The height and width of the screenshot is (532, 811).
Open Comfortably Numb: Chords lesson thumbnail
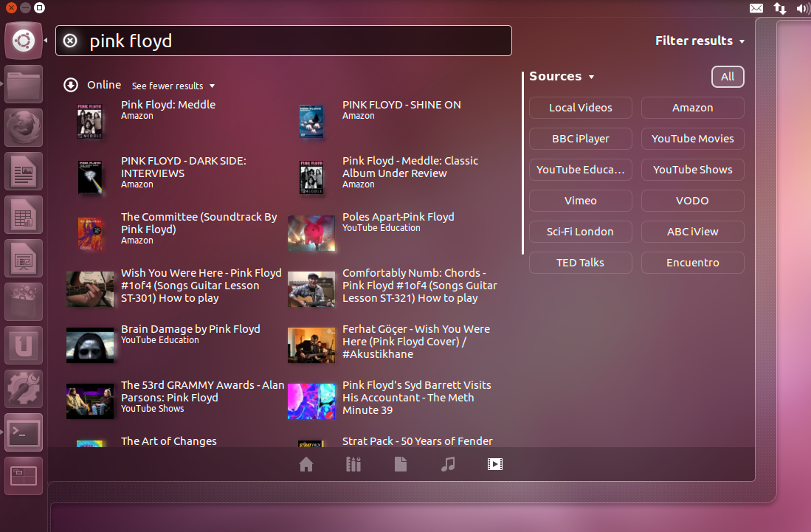point(311,289)
